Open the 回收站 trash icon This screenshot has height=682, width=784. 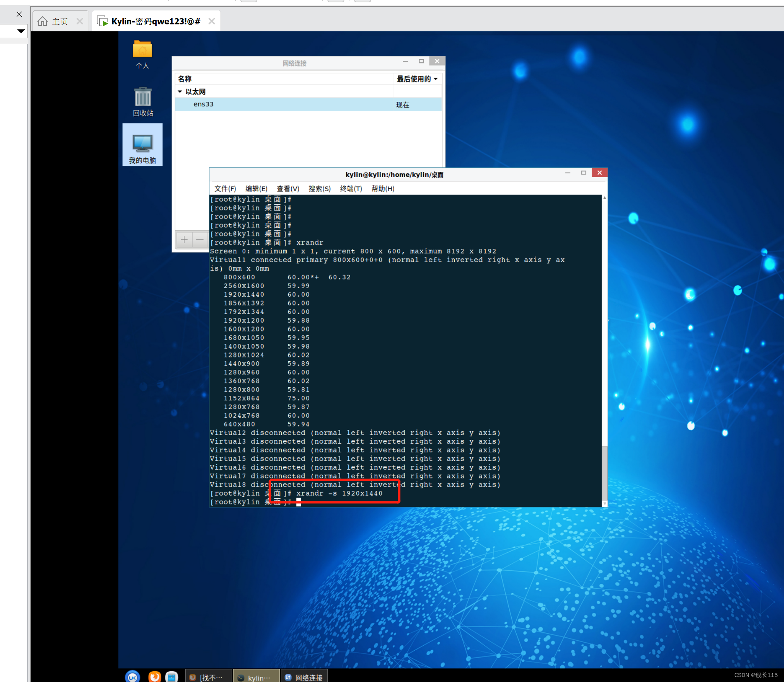click(x=143, y=97)
